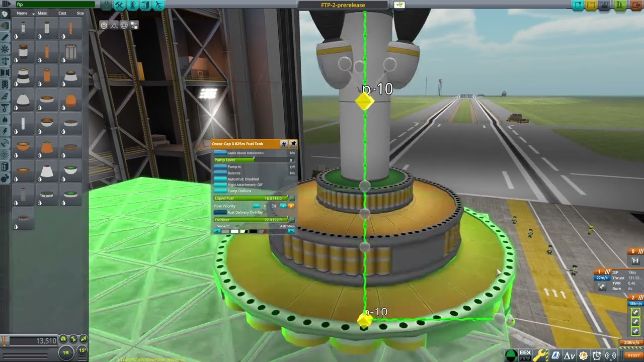Open the Command and Control category (star icon)

point(5,49)
